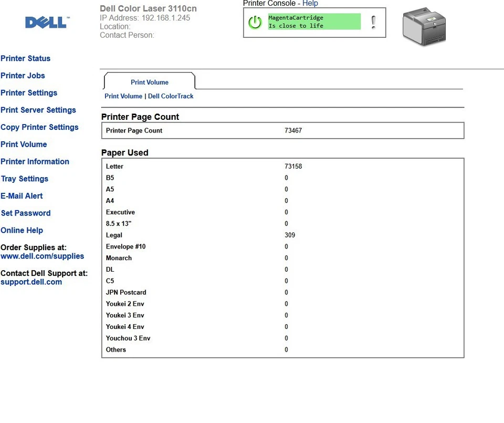Open Printer Status page
Screen dimensions: 504x423
25,58
